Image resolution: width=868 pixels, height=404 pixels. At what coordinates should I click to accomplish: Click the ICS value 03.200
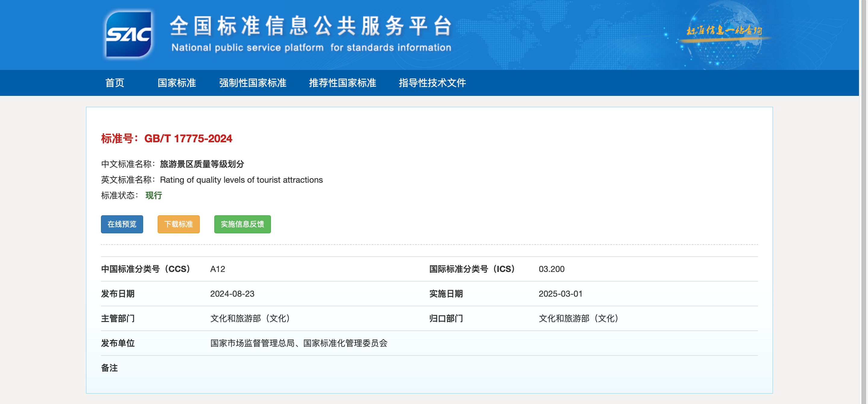click(x=551, y=269)
